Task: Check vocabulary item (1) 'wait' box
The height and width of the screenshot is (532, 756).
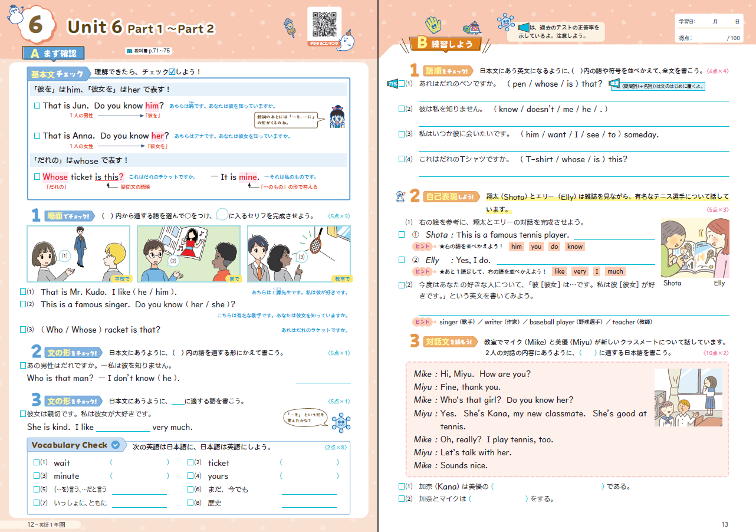Action: (37, 463)
